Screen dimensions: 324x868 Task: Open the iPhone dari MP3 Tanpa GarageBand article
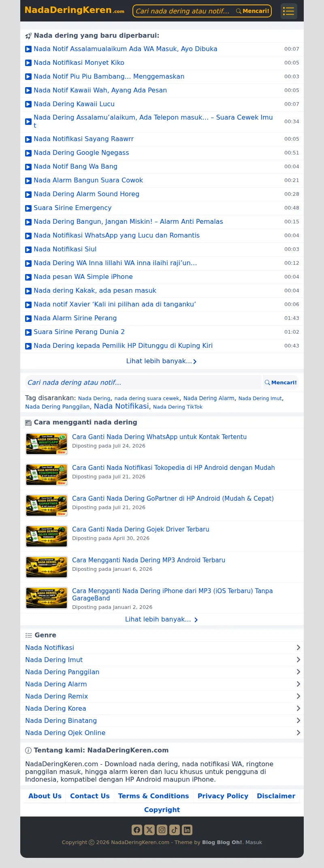(x=172, y=594)
